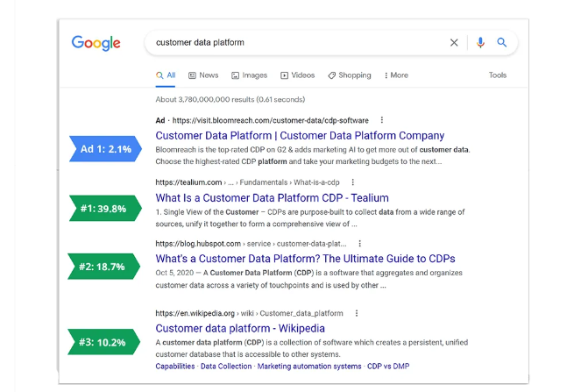
Task: Switch to the News tab
Action: (203, 75)
